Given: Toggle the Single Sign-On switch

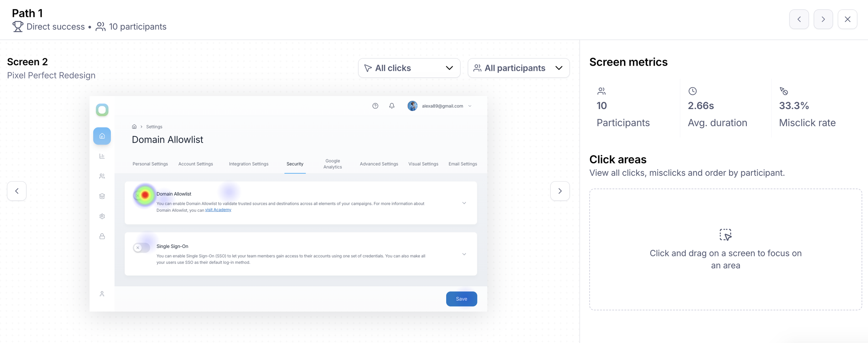Looking at the screenshot, I should (142, 248).
